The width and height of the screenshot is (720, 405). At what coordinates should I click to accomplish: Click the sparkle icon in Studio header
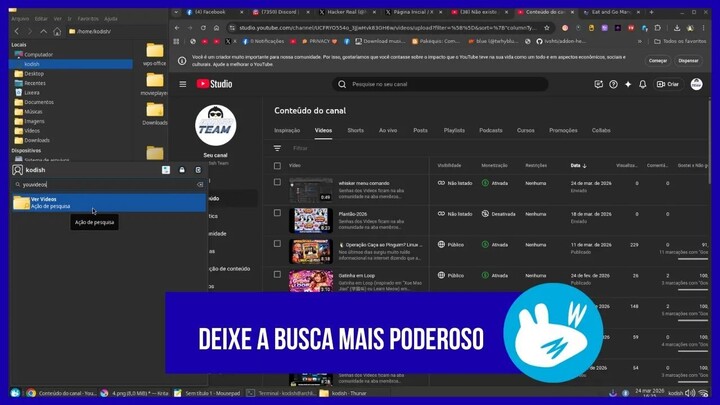[628, 84]
